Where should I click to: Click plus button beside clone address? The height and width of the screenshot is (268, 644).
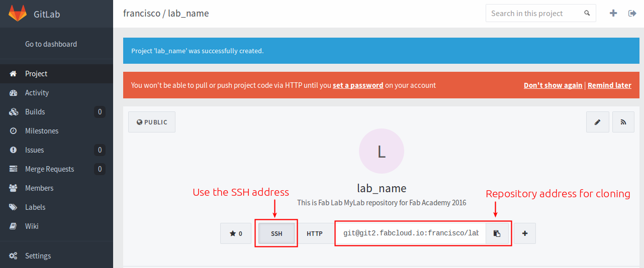coord(525,233)
